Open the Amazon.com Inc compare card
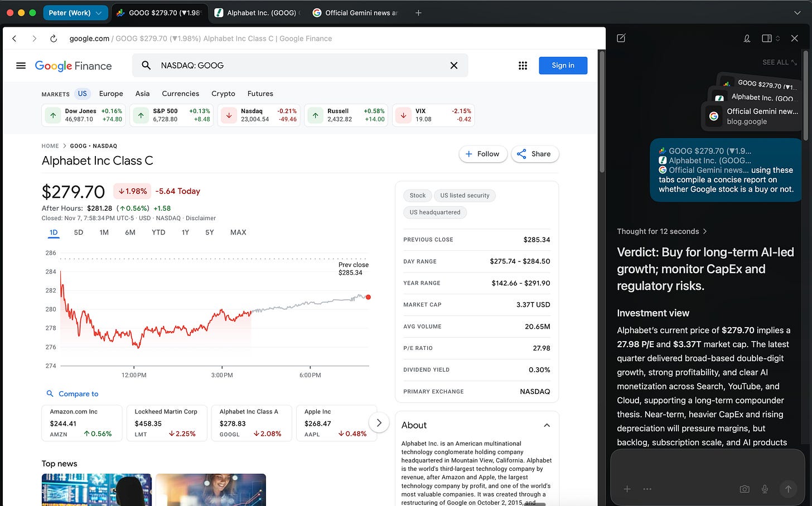The width and height of the screenshot is (812, 506). click(x=82, y=423)
